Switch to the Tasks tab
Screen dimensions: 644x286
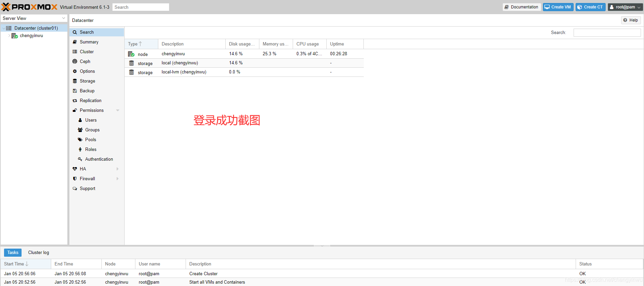pos(13,253)
